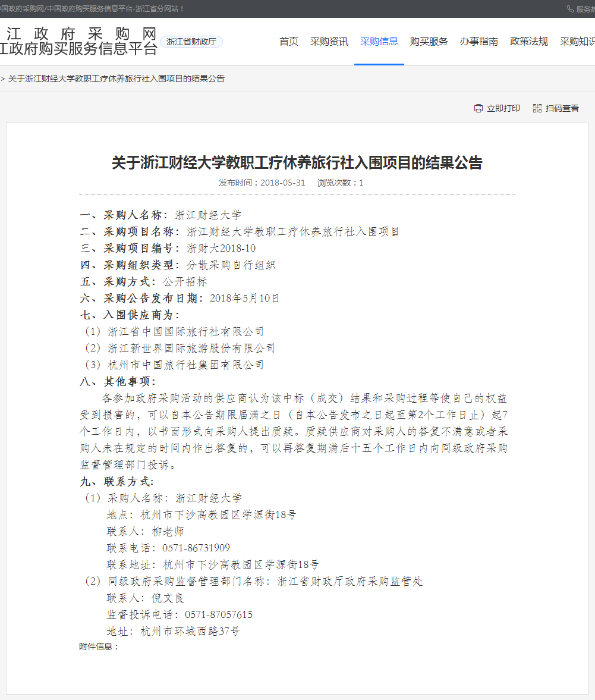Click the site logo title 政府采购网
Viewport: 595px width, 700px height.
pos(81,33)
